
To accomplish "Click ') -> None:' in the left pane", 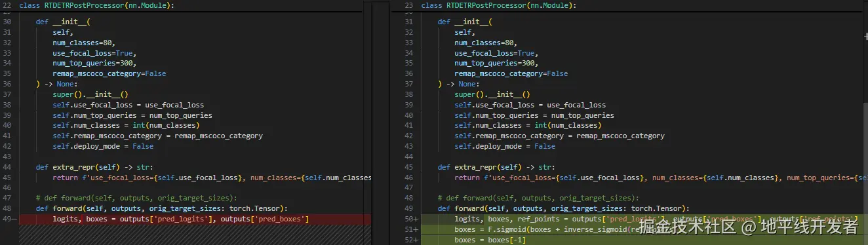I will [57, 84].
